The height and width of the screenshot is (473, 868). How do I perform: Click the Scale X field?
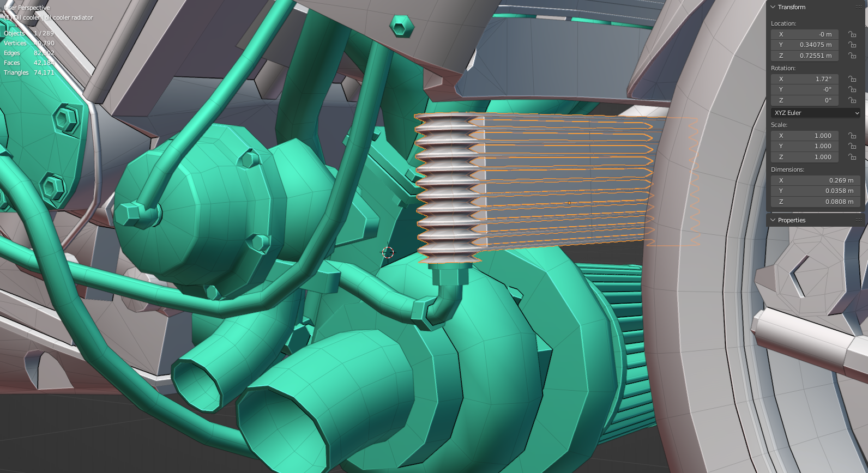pyautogui.click(x=805, y=136)
